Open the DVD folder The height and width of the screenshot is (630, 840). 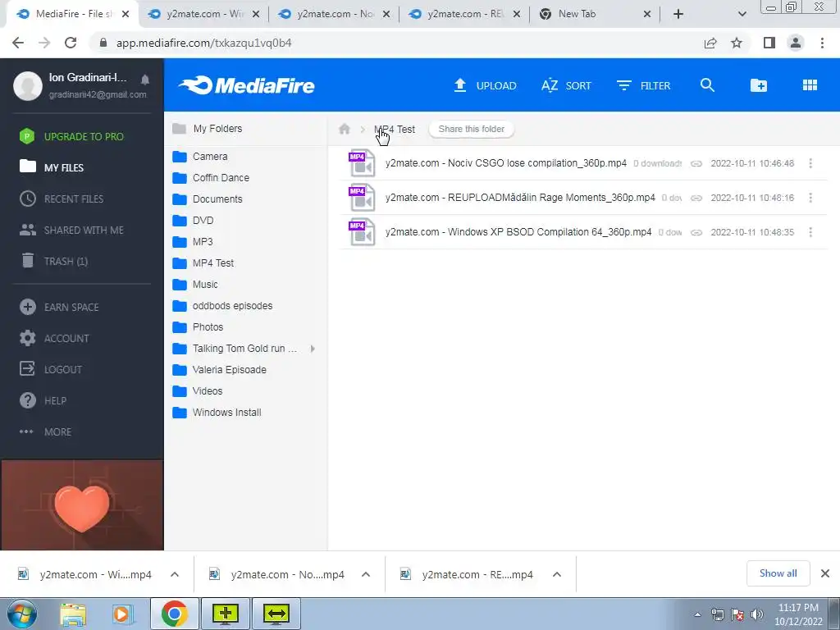pyautogui.click(x=193, y=220)
